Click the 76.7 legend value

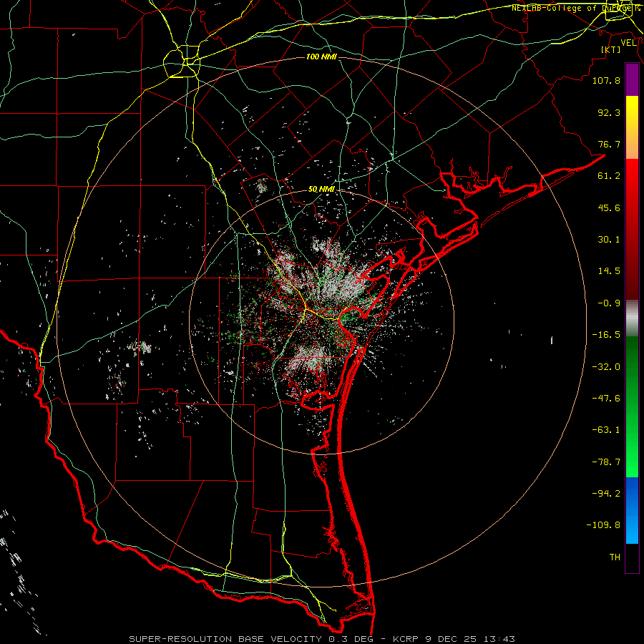tap(609, 144)
